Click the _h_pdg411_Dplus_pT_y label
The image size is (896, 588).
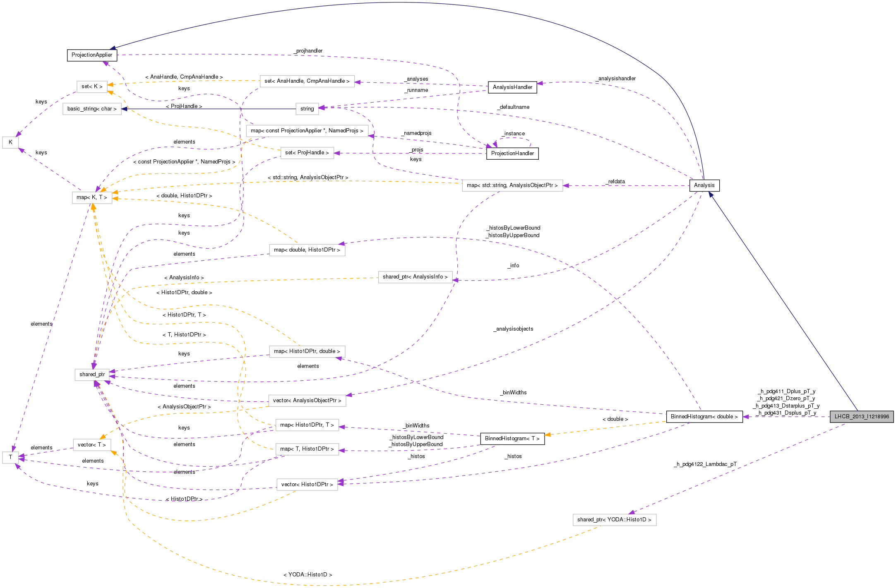(x=786, y=391)
